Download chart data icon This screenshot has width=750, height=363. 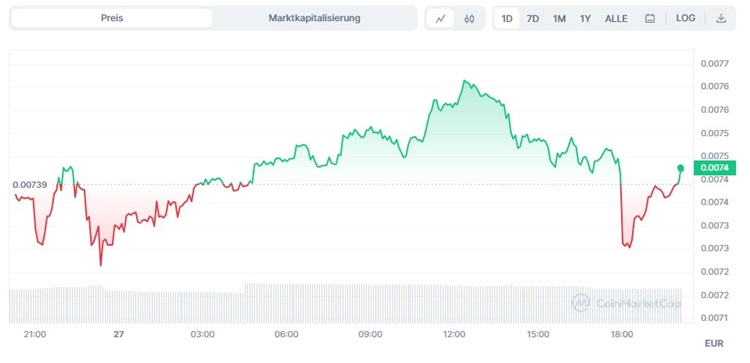coord(721,18)
